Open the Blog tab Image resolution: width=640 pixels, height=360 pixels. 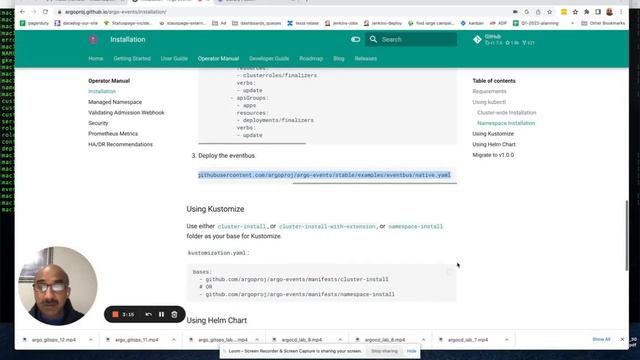[x=339, y=59]
